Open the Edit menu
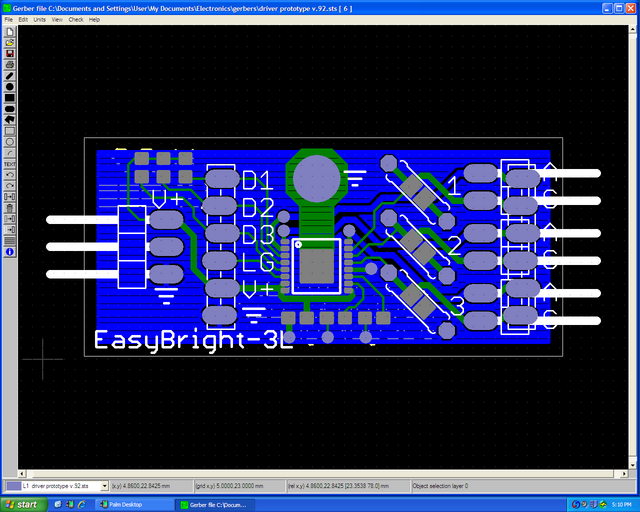The width and height of the screenshot is (640, 512). 23,20
